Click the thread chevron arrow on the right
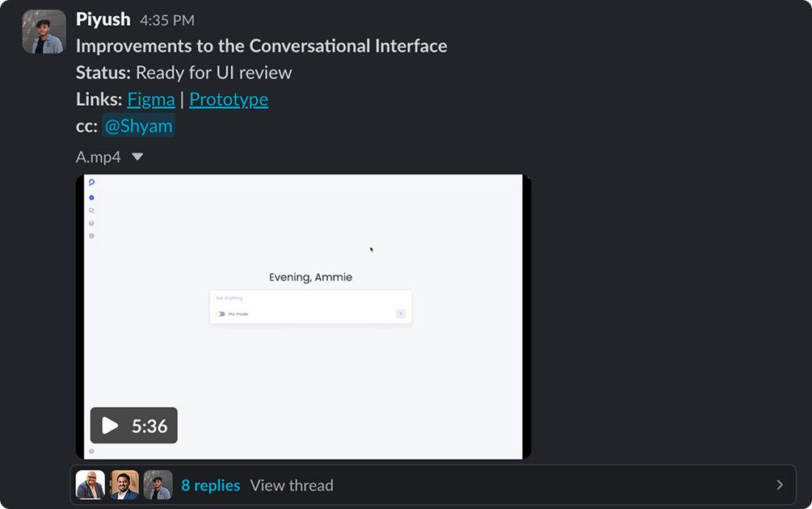812x509 pixels. [x=780, y=485]
